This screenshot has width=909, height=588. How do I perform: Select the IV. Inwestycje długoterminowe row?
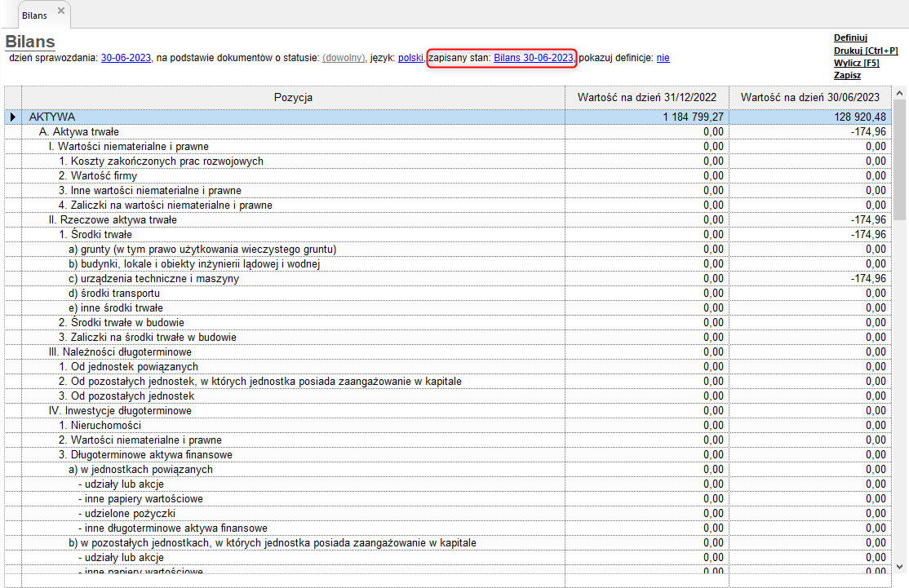tap(119, 411)
